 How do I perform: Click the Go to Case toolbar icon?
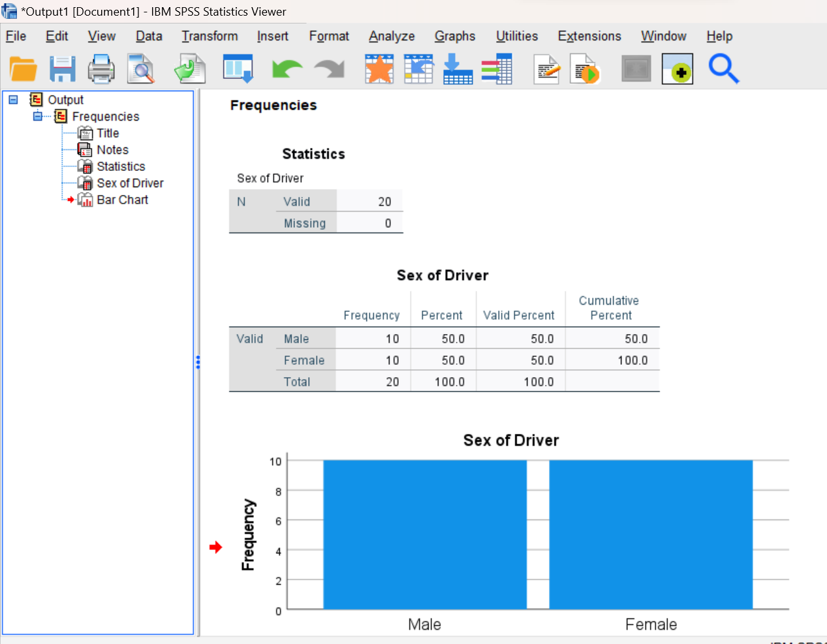(418, 69)
